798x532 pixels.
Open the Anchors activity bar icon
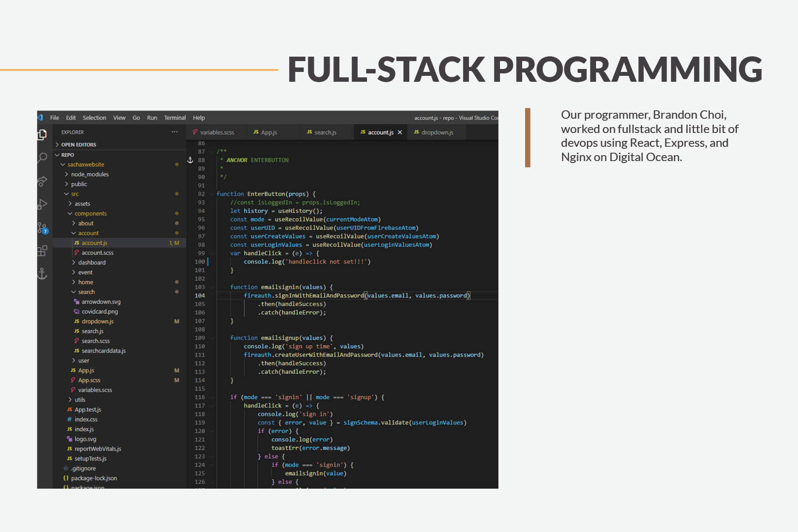click(x=42, y=274)
